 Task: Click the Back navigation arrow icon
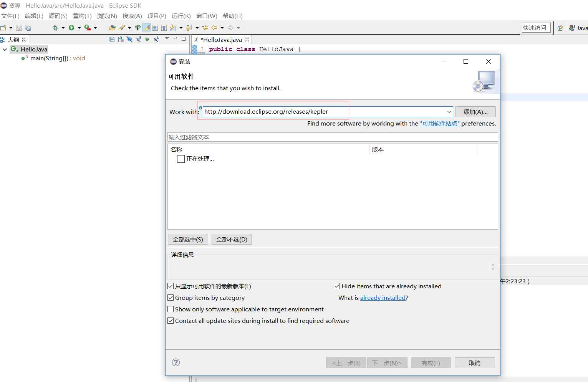pos(214,28)
